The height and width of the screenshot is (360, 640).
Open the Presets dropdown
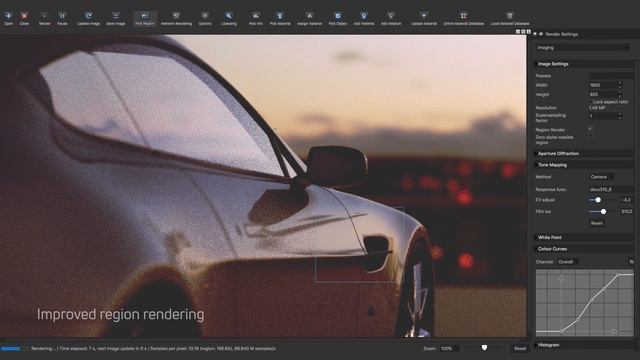[611, 76]
